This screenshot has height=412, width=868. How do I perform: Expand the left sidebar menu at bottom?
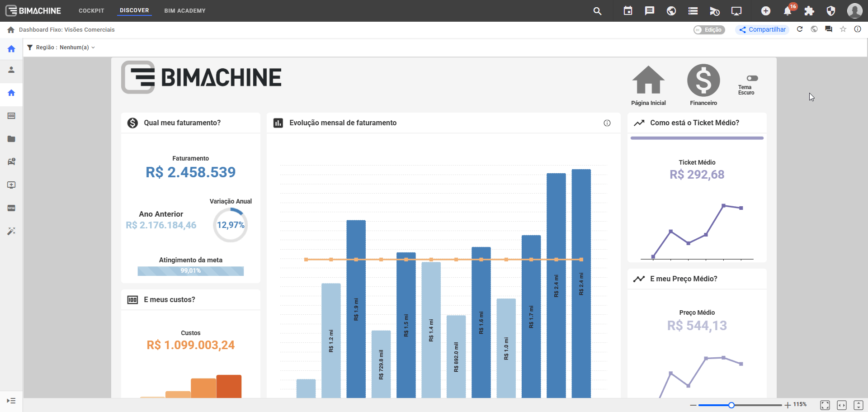coord(11,401)
